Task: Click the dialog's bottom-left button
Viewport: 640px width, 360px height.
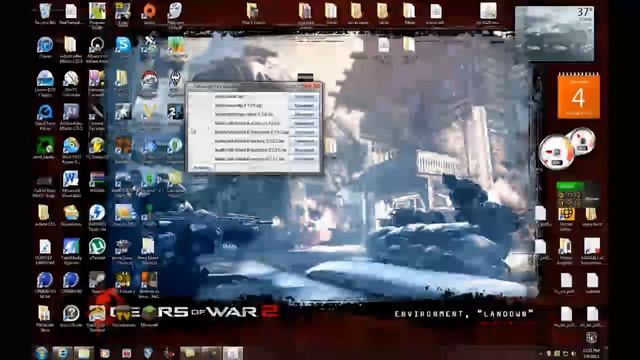Action: point(201,167)
